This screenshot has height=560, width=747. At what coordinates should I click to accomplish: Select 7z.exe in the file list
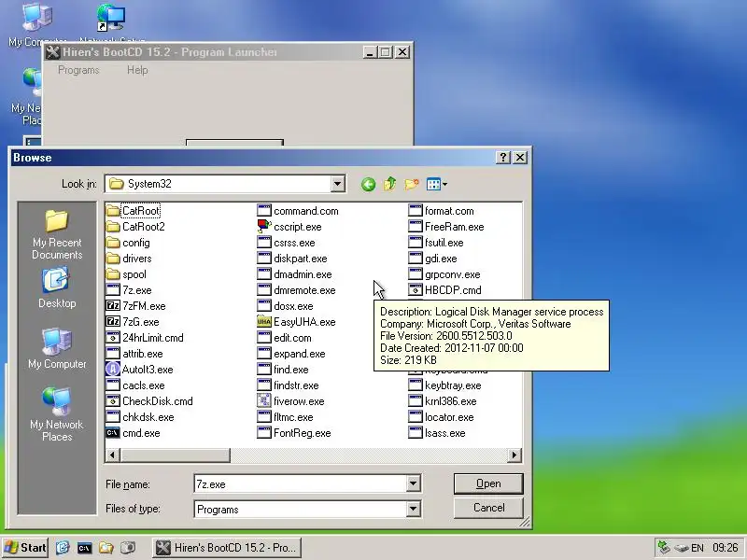[129, 290]
